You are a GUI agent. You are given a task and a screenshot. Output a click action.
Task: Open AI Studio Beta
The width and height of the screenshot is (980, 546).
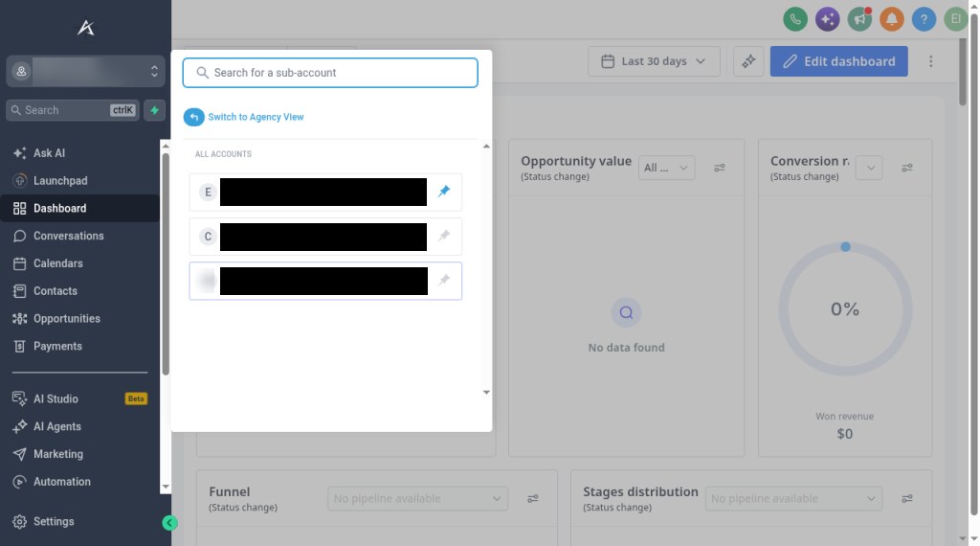coord(79,399)
